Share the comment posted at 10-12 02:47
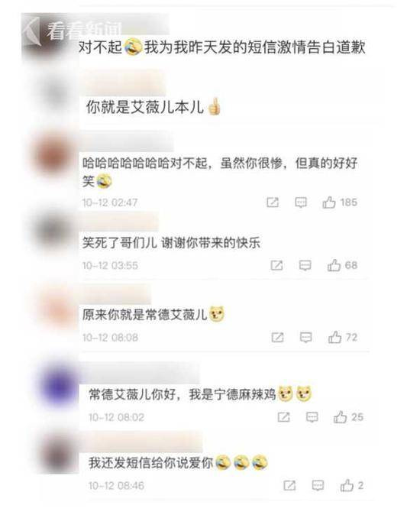The image size is (420, 518). point(273,202)
